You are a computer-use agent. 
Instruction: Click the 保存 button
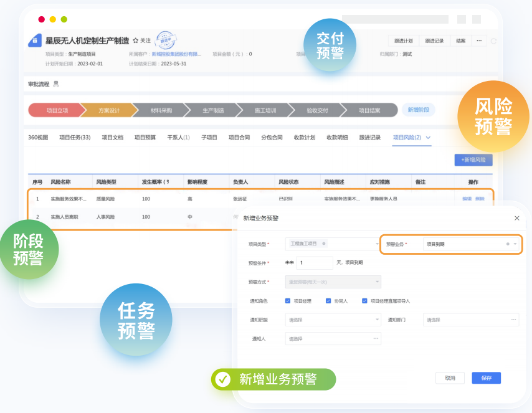(486, 377)
